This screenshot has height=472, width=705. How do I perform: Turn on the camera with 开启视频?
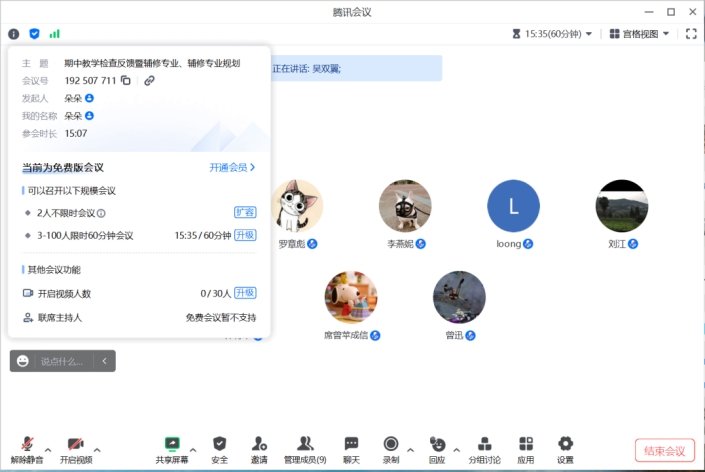[75, 450]
